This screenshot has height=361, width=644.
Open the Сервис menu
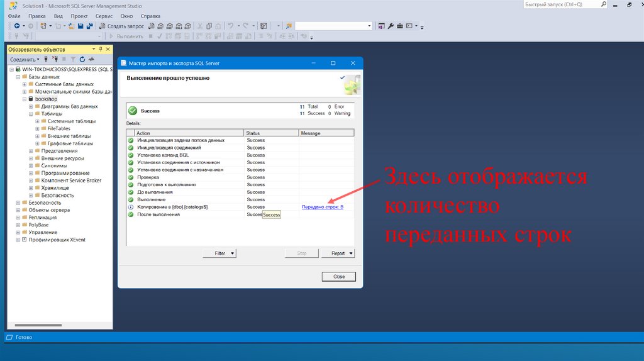pyautogui.click(x=104, y=16)
